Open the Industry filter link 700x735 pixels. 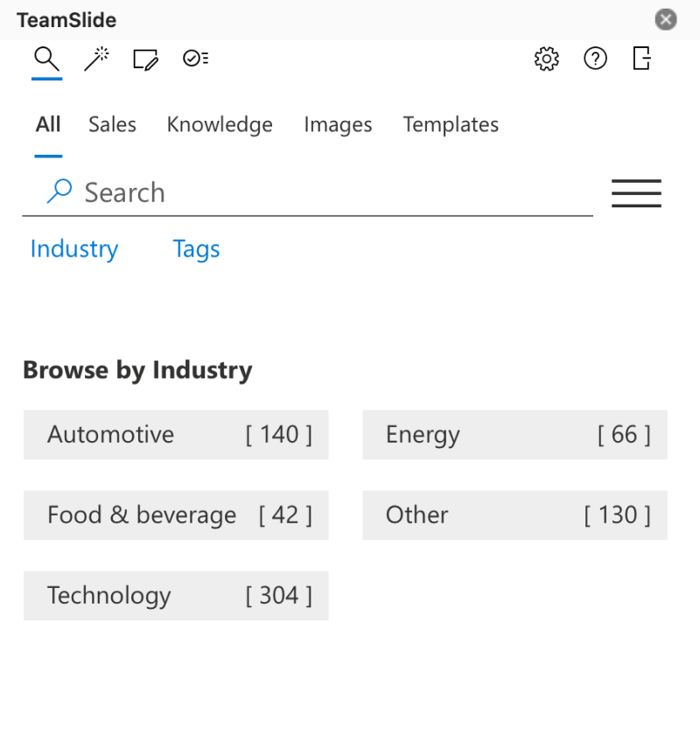click(74, 248)
